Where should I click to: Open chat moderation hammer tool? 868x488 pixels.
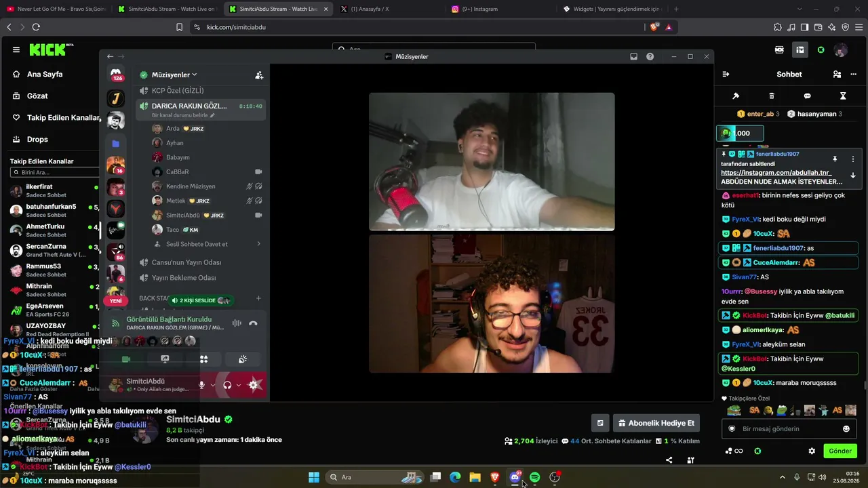736,96
